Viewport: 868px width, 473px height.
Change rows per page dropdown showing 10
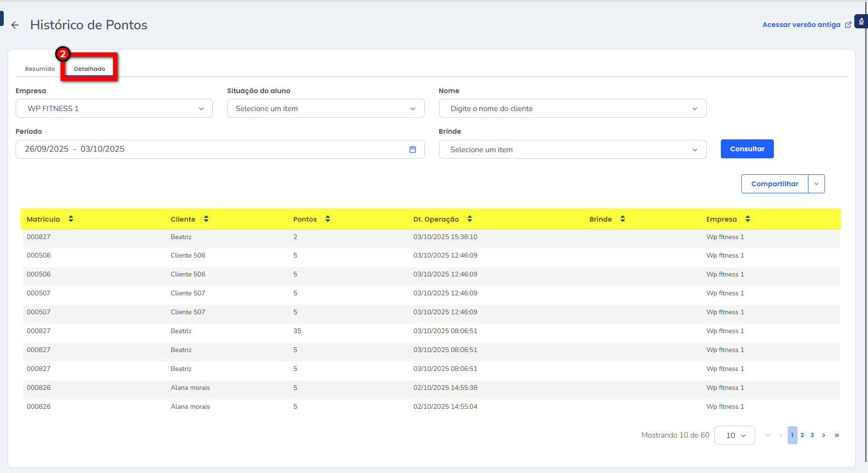click(x=734, y=435)
